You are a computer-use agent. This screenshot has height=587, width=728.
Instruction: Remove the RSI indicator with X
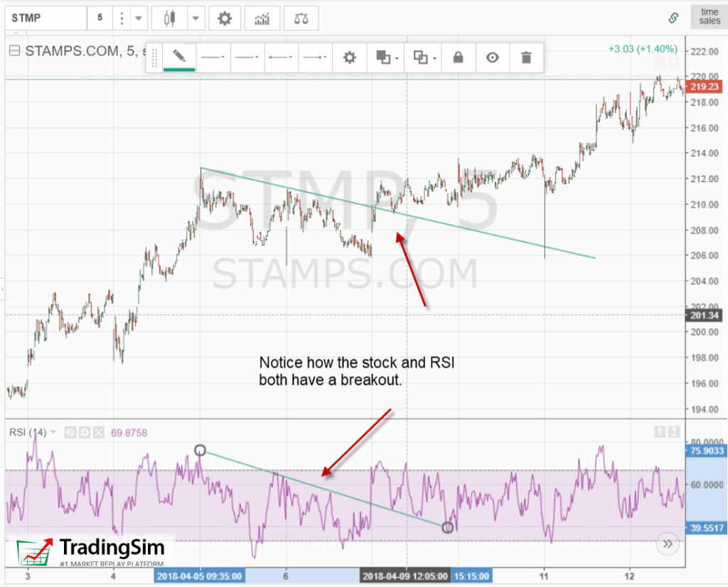pos(98,433)
